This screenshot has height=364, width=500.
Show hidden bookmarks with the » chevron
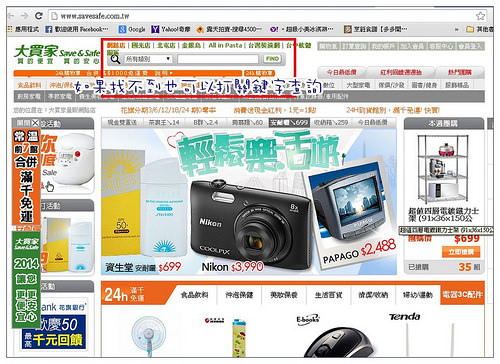tap(457, 29)
